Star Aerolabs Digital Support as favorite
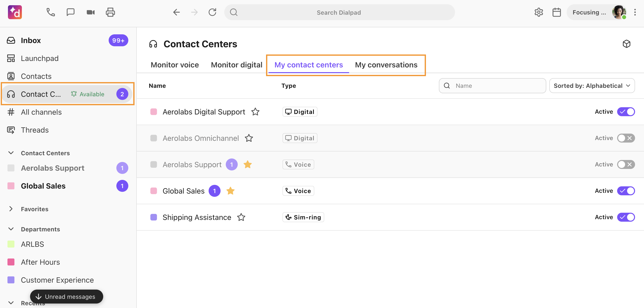The height and width of the screenshot is (308, 644). tap(255, 112)
